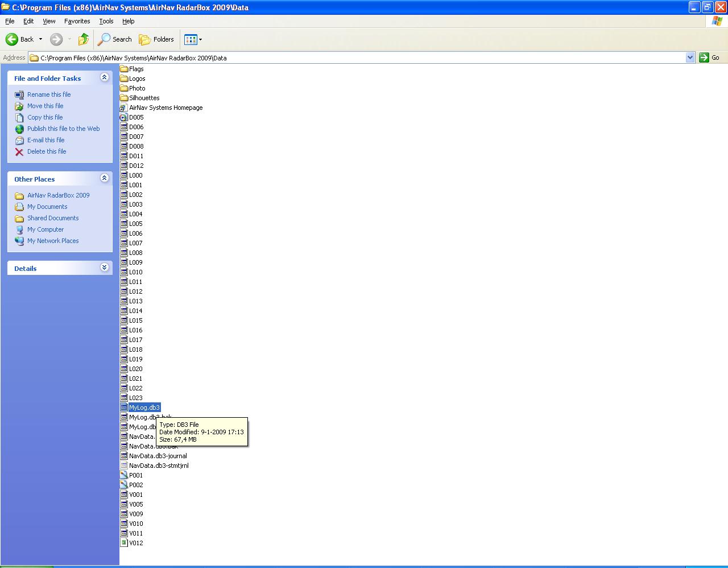Go up one folder level
728x568 pixels.
coord(84,39)
